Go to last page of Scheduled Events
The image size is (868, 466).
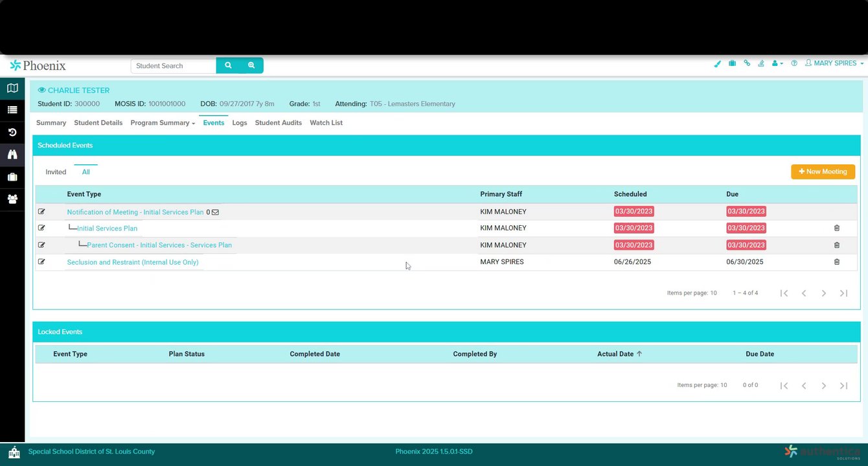[843, 293]
